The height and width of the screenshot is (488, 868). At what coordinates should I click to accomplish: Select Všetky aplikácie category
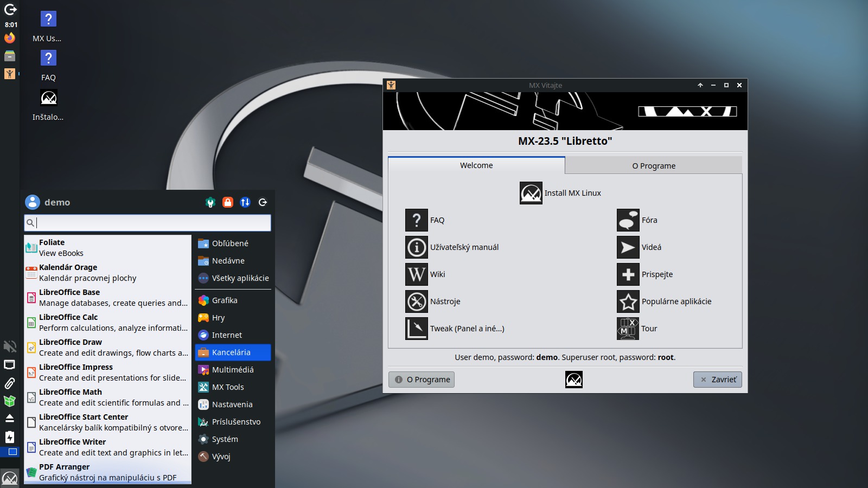(x=233, y=278)
